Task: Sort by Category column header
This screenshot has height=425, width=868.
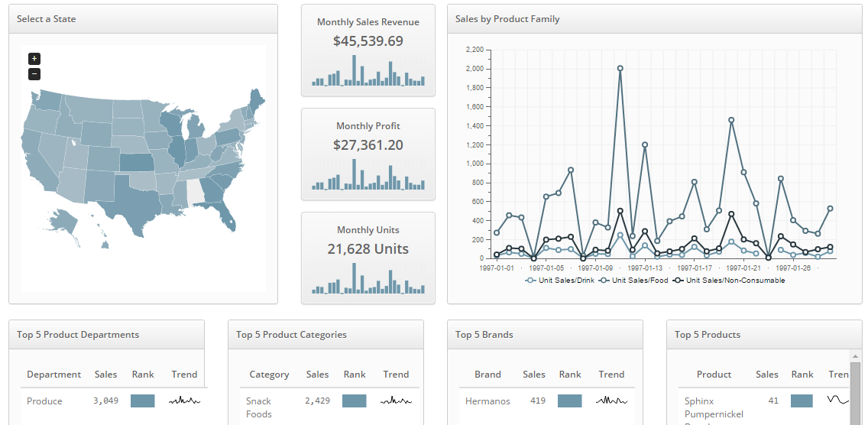Action: [x=269, y=375]
